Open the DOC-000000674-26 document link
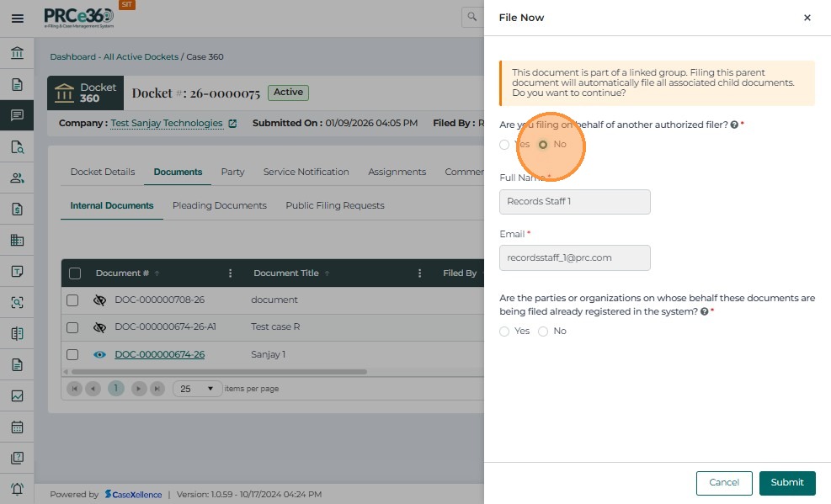Screen dimensions: 831x504 tap(159, 355)
